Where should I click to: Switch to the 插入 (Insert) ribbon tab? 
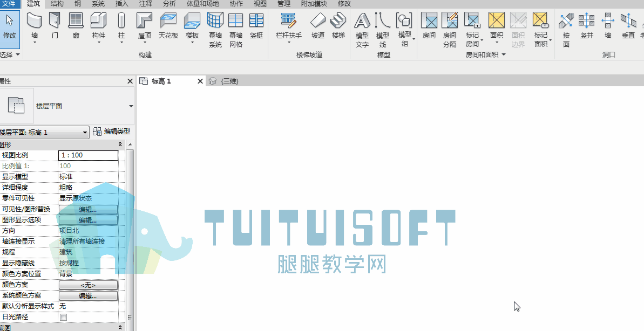[x=122, y=4]
